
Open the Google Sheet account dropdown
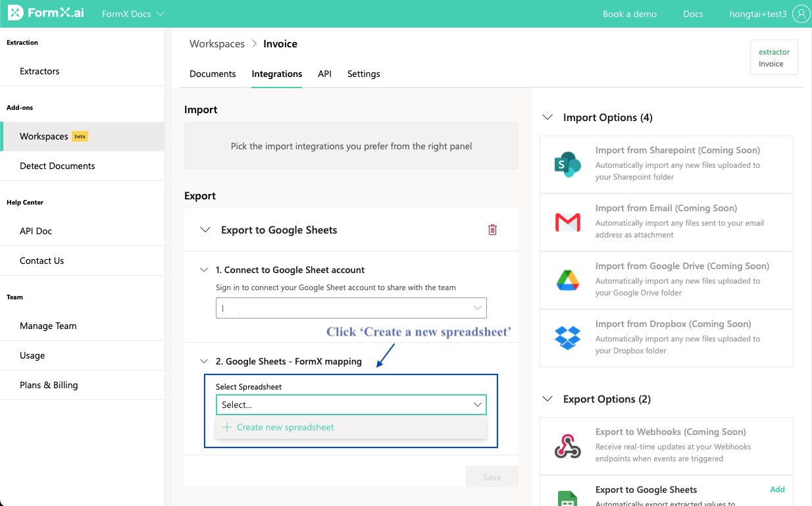coord(351,308)
